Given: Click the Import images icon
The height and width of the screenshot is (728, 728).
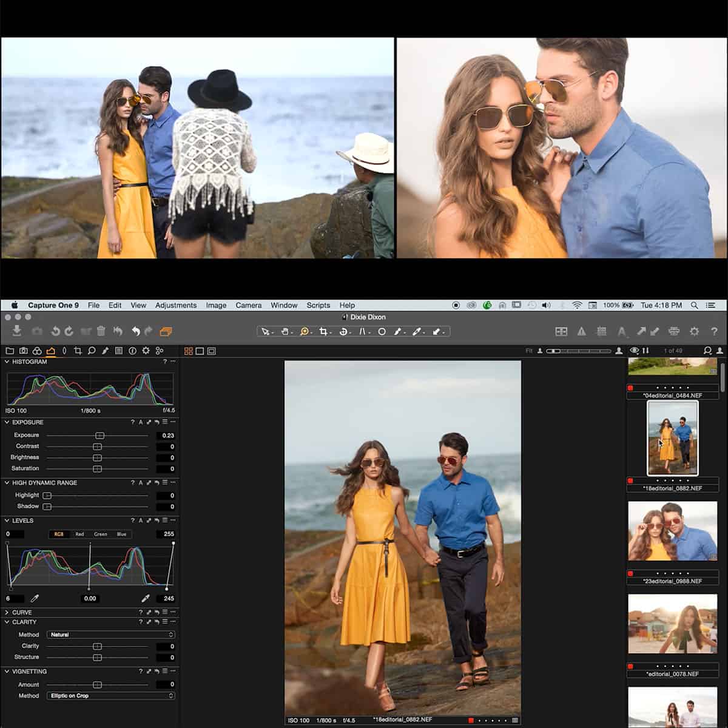Looking at the screenshot, I should coord(16,331).
